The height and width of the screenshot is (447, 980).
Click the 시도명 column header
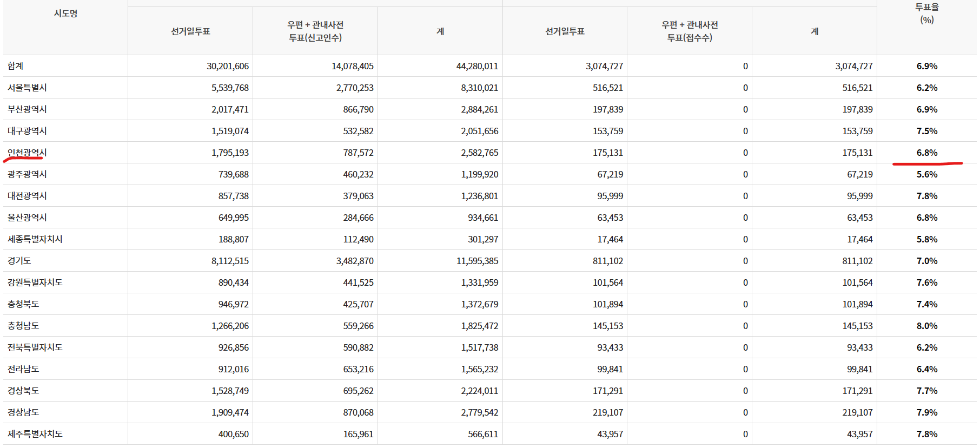click(65, 14)
